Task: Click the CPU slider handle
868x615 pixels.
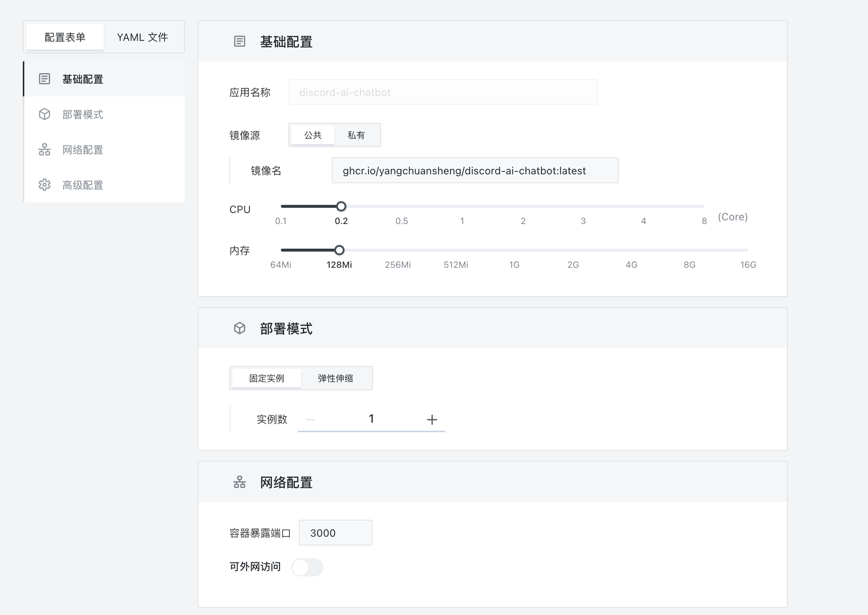Action: [341, 206]
